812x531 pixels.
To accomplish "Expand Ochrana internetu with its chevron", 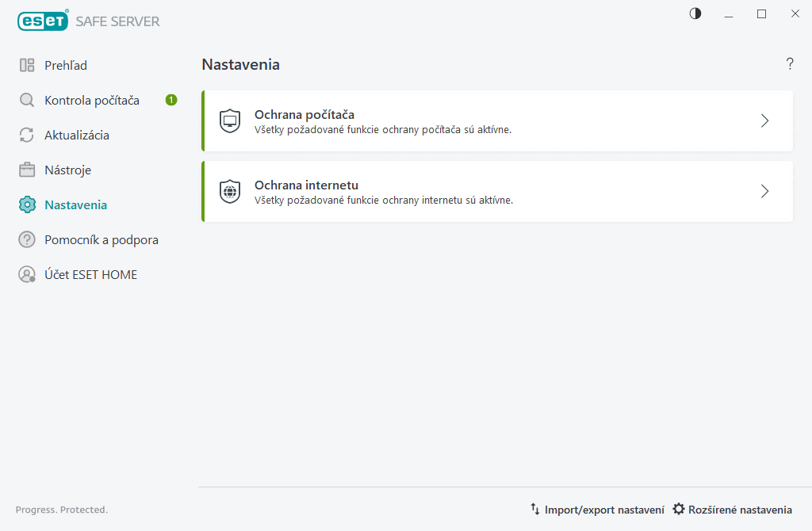I will pos(764,192).
